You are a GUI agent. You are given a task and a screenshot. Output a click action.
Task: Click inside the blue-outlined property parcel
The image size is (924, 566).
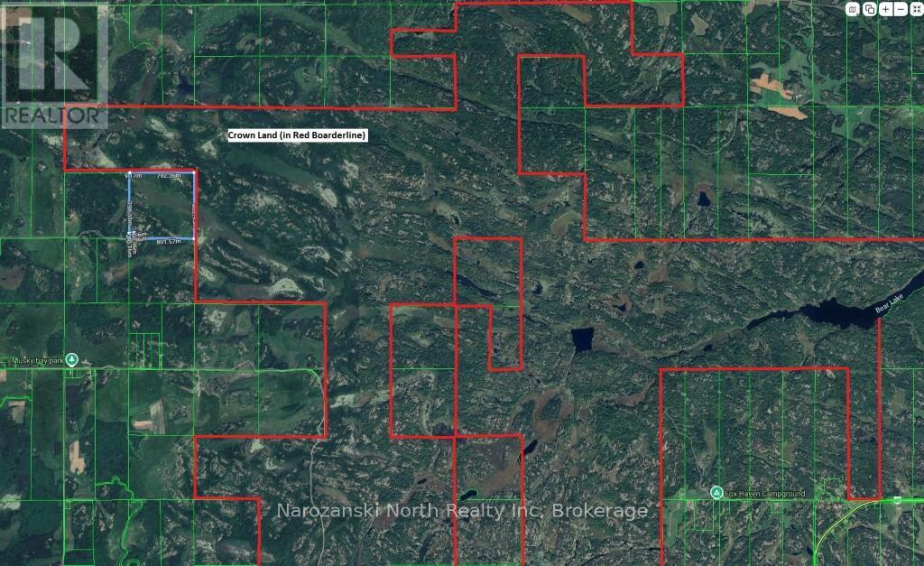(x=162, y=208)
